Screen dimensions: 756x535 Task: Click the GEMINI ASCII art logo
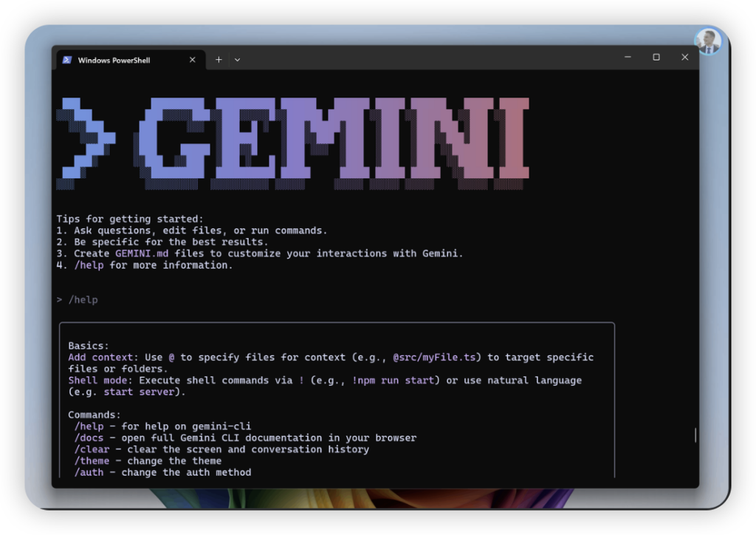tap(292, 143)
